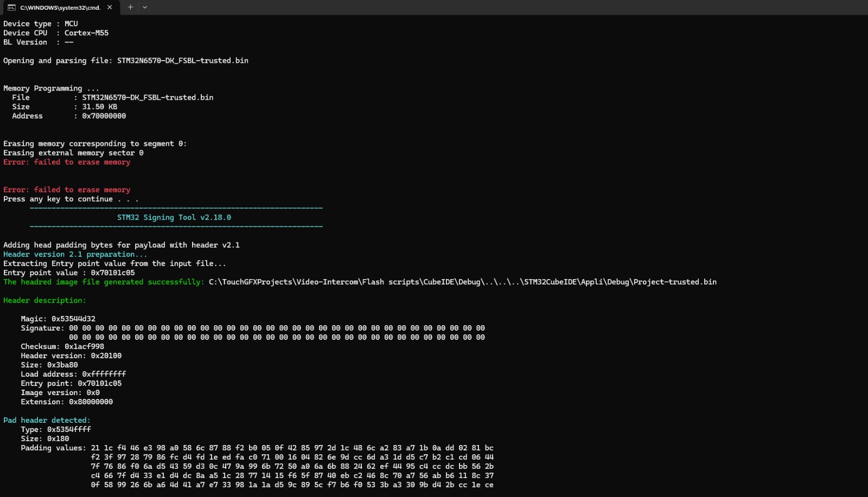This screenshot has width=868, height=497.
Task: Open the new-tab dropdown chevron
Action: click(x=144, y=8)
